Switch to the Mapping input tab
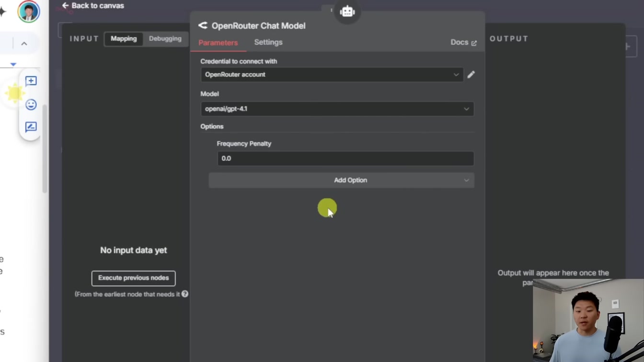Viewport: 644px width, 362px height. [x=124, y=39]
